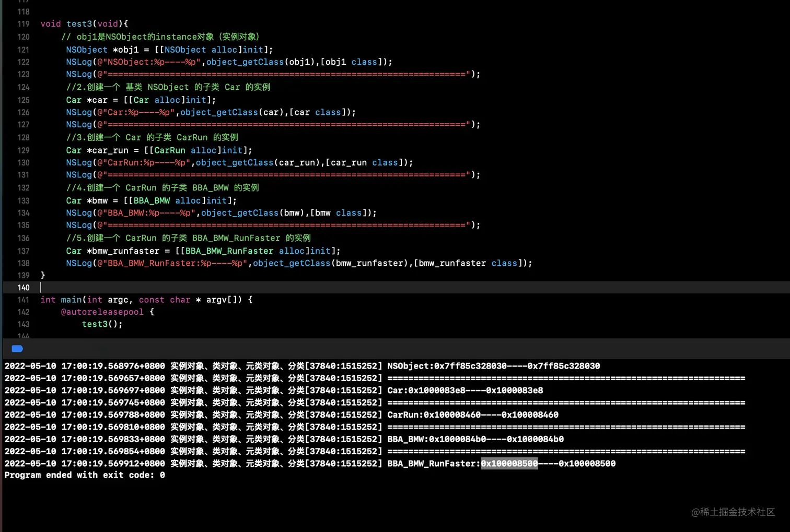Click the comment about obj1 instance object
The width and height of the screenshot is (790, 532).
coord(160,37)
